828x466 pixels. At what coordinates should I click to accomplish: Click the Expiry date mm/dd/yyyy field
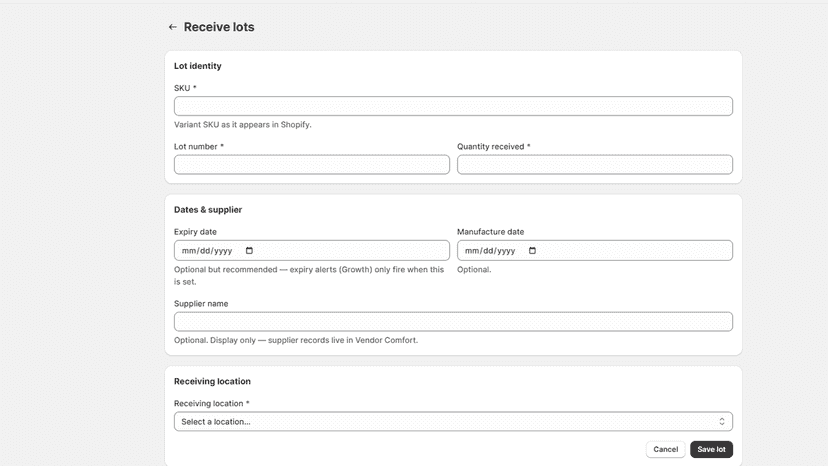(312, 250)
